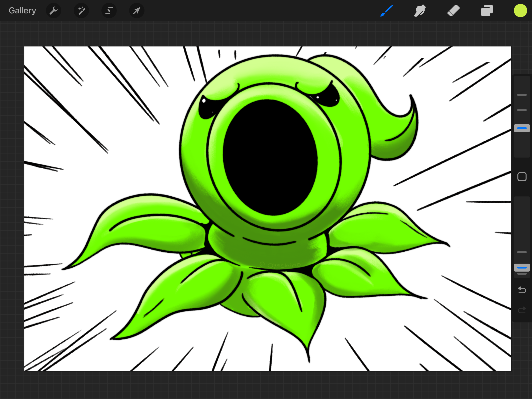Tap the peashooter's black mouth on canvas
The image size is (532, 399).
270,158
